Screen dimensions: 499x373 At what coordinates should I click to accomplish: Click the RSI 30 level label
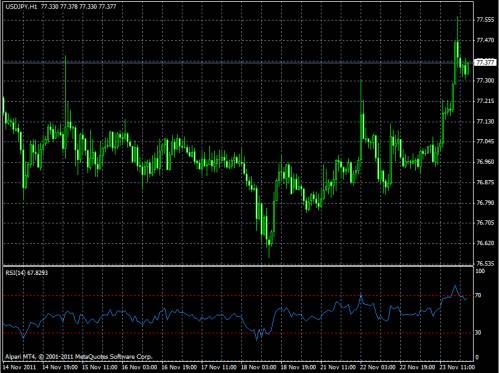478,333
